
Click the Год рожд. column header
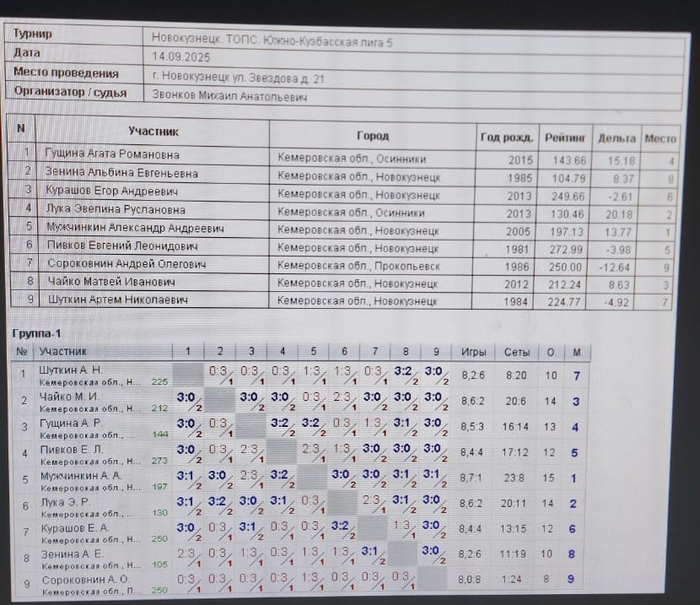coord(506,138)
